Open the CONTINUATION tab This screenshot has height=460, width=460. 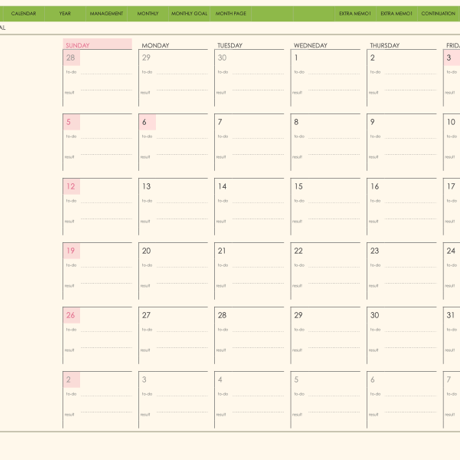coord(438,14)
